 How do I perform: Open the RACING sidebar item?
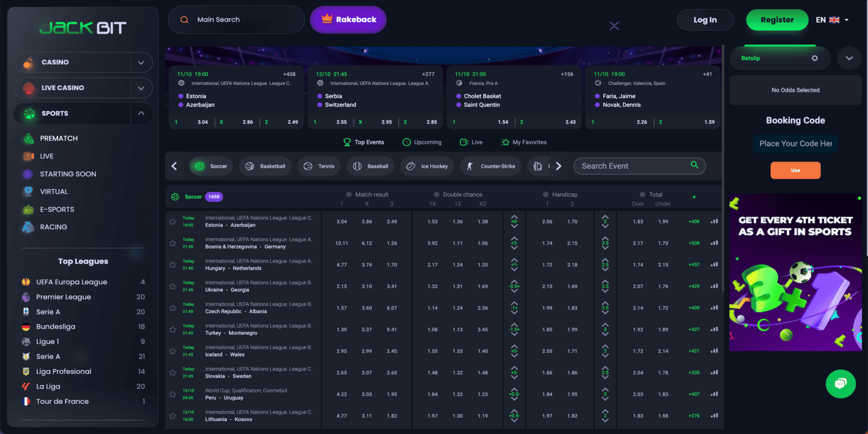click(x=54, y=227)
